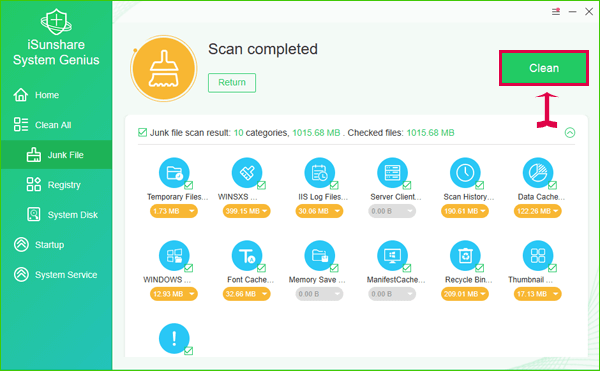
Task: Click the exclamation mark category icon
Action: (x=174, y=338)
